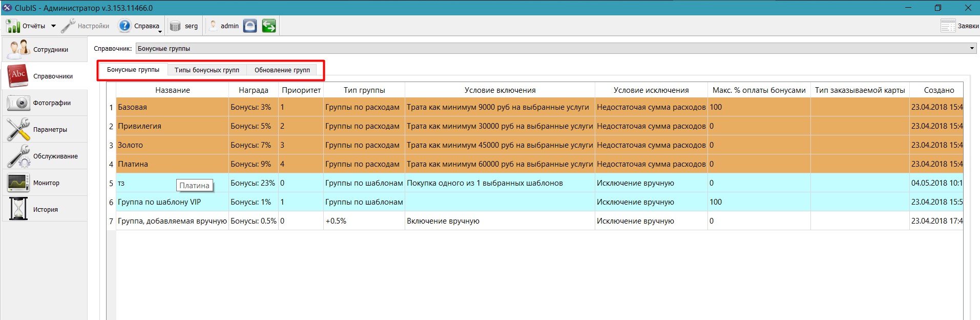Sort by Тип группы column header
Screen dimensions: 980x320
pyautogui.click(x=364, y=90)
